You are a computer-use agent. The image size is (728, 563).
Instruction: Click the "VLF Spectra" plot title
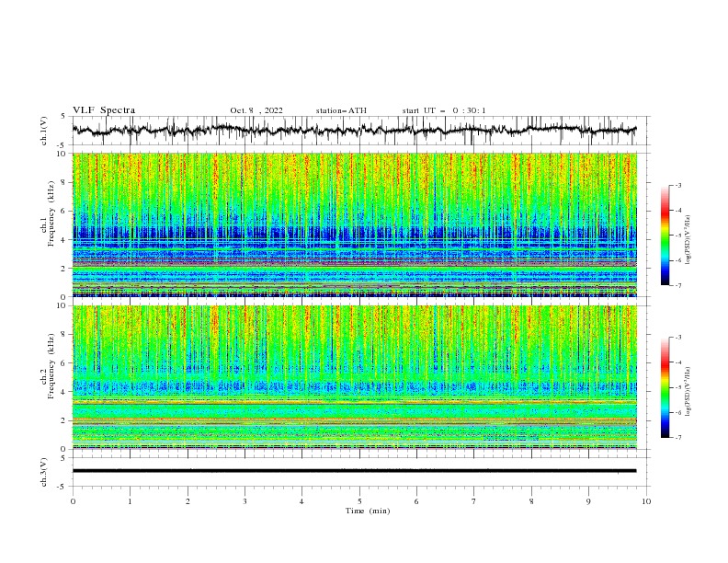(104, 110)
